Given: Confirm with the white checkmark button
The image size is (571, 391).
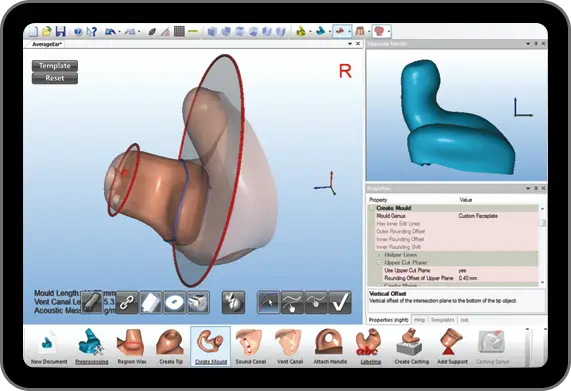Looking at the screenshot, I should tap(340, 302).
